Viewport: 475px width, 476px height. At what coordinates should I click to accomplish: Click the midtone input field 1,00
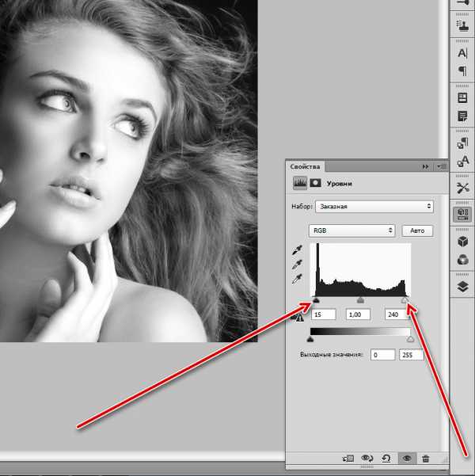358,314
